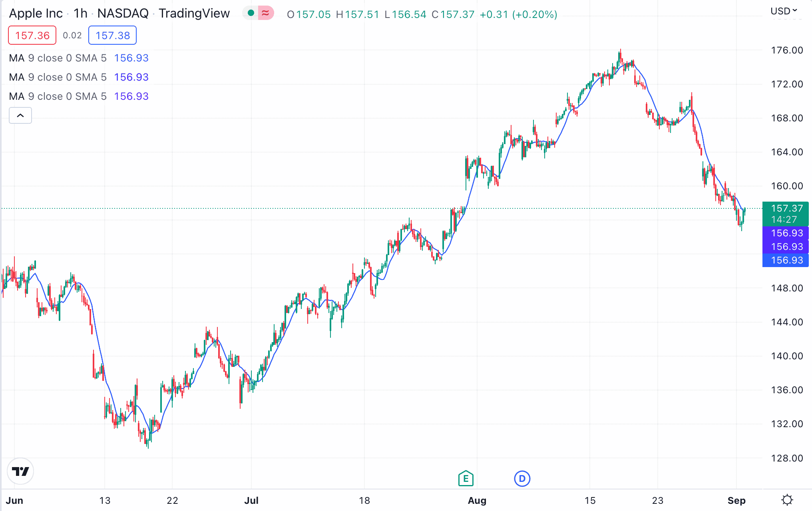Click the market status green dot
Image resolution: width=812 pixels, height=511 pixels.
[251, 13]
